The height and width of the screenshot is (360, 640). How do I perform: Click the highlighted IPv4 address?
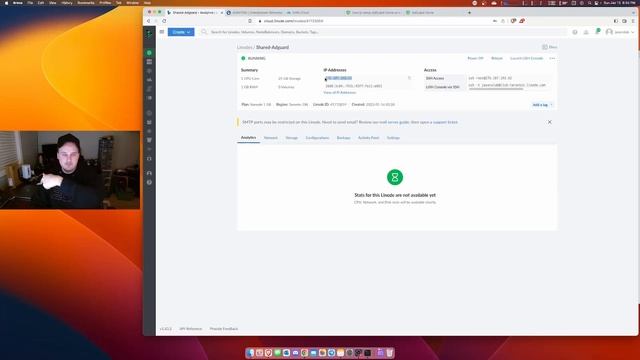pyautogui.click(x=338, y=78)
